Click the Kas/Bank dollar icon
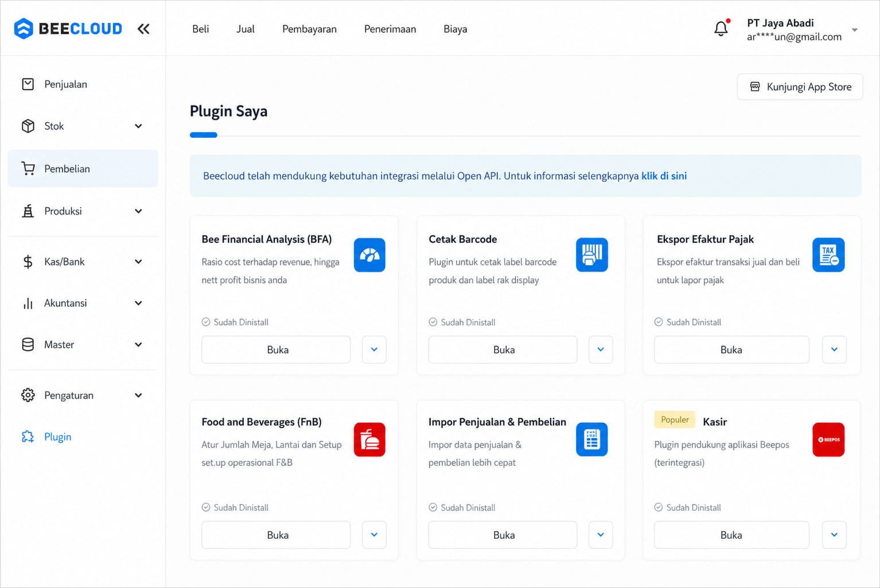Viewport: 880px width, 588px height. point(28,262)
